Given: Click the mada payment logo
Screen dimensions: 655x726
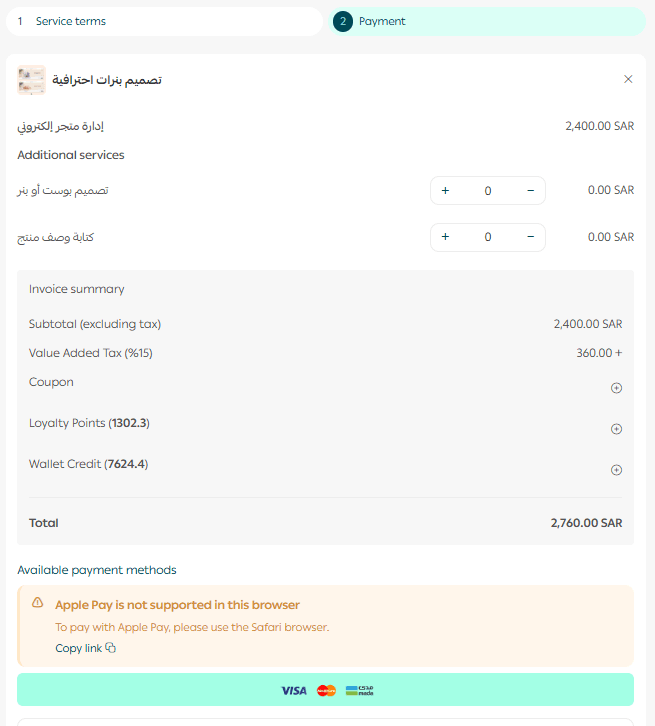Looking at the screenshot, I should pos(359,690).
